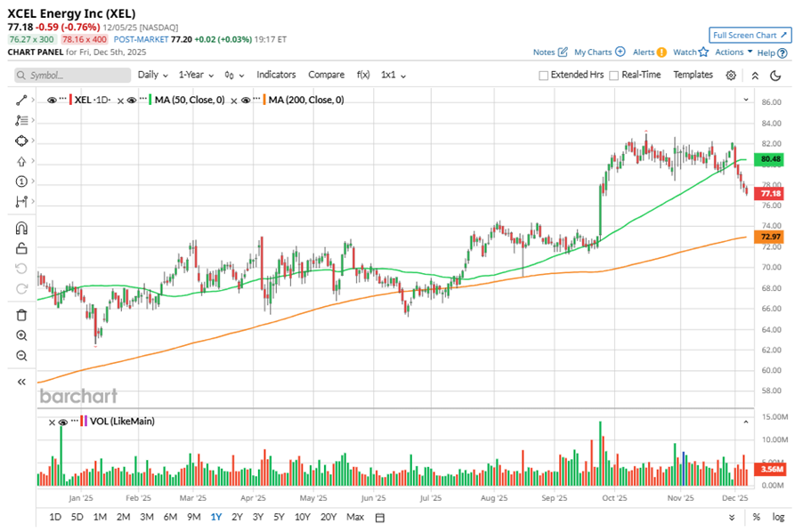Open the Indicators dialog
Screen dimensions: 803x532
[x=276, y=75]
